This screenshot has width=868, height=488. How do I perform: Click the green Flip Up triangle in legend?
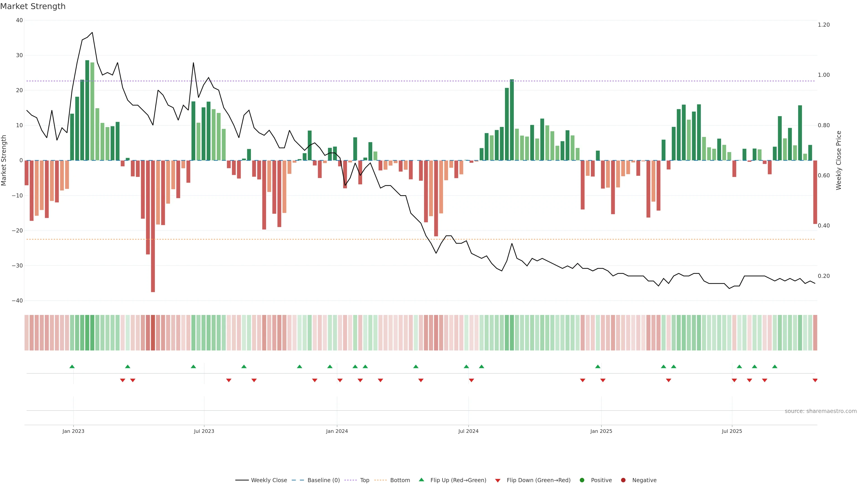click(x=421, y=480)
